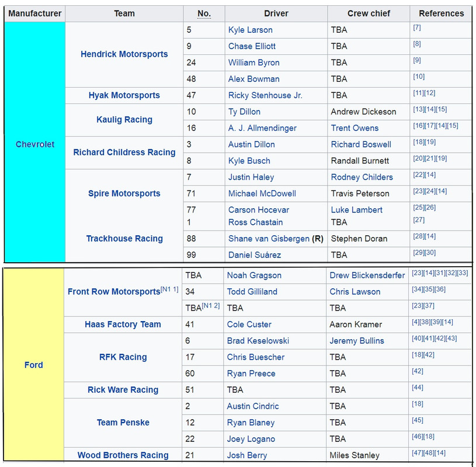
Task: Open driver Shane van Gisbergen's page
Action: tap(269, 239)
